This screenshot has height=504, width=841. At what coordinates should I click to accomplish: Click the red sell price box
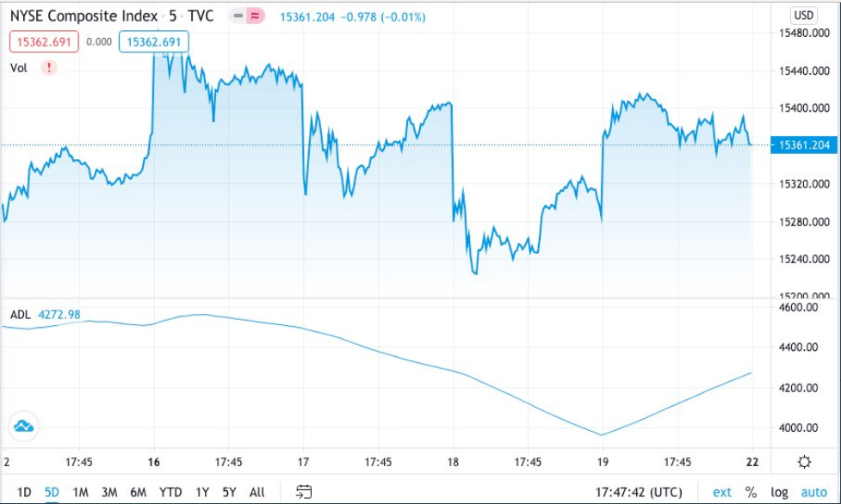(44, 41)
